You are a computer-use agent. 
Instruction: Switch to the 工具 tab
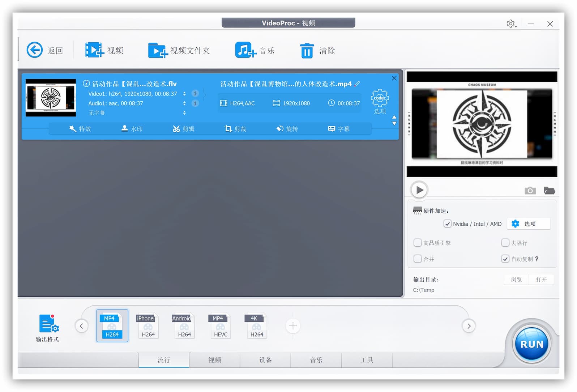[x=367, y=360]
